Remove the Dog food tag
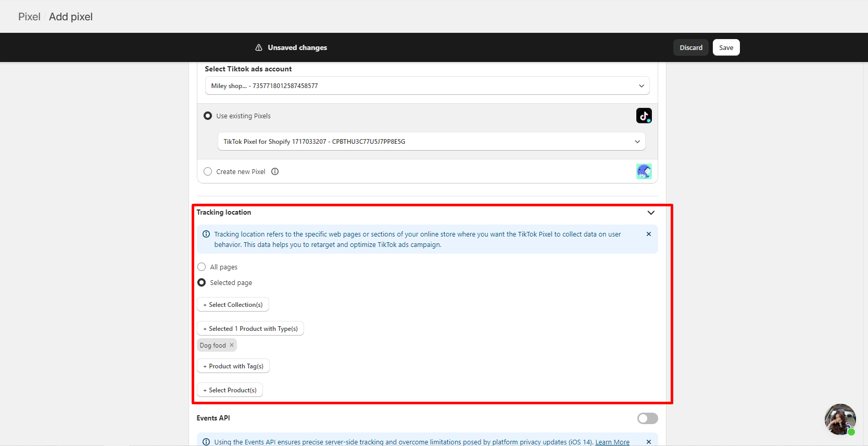The image size is (868, 446). 232,345
